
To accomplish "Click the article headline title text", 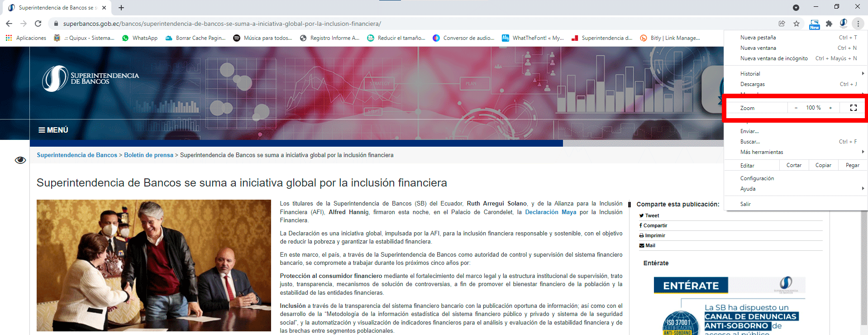I will (242, 183).
